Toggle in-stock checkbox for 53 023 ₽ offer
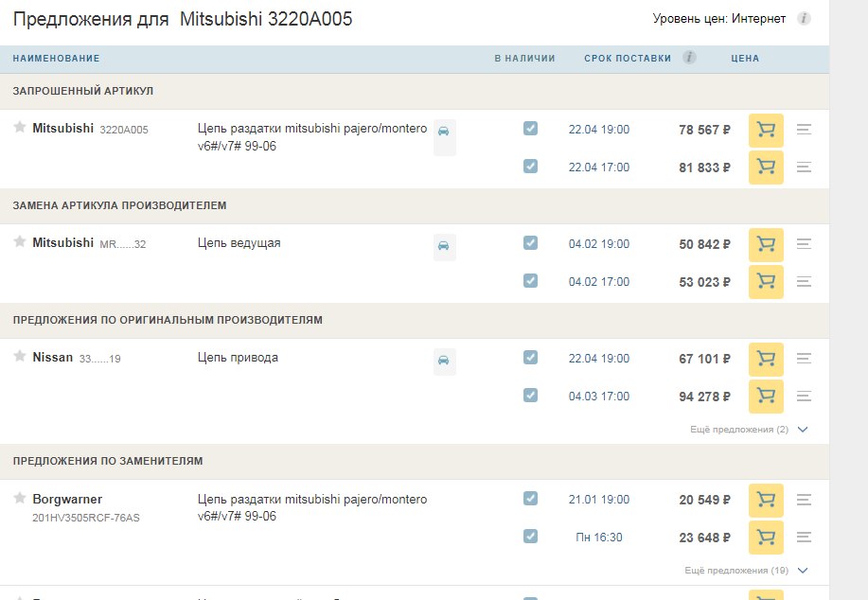The width and height of the screenshot is (868, 600). point(530,281)
